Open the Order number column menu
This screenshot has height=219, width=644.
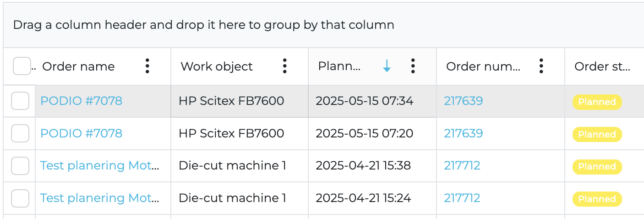click(541, 66)
